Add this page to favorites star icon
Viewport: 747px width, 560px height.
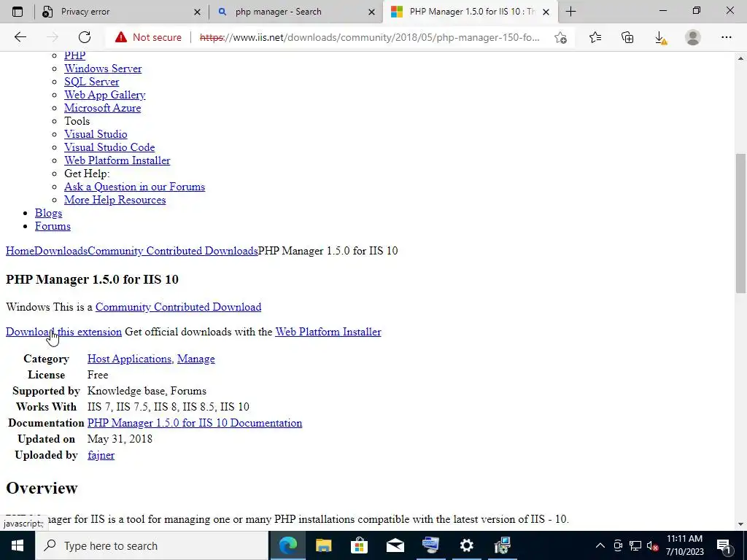point(561,38)
